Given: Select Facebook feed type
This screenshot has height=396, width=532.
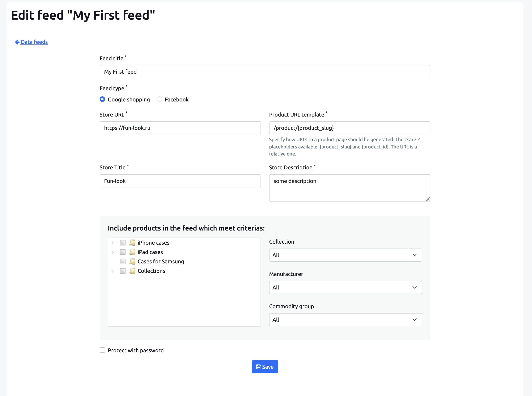Looking at the screenshot, I should [160, 99].
